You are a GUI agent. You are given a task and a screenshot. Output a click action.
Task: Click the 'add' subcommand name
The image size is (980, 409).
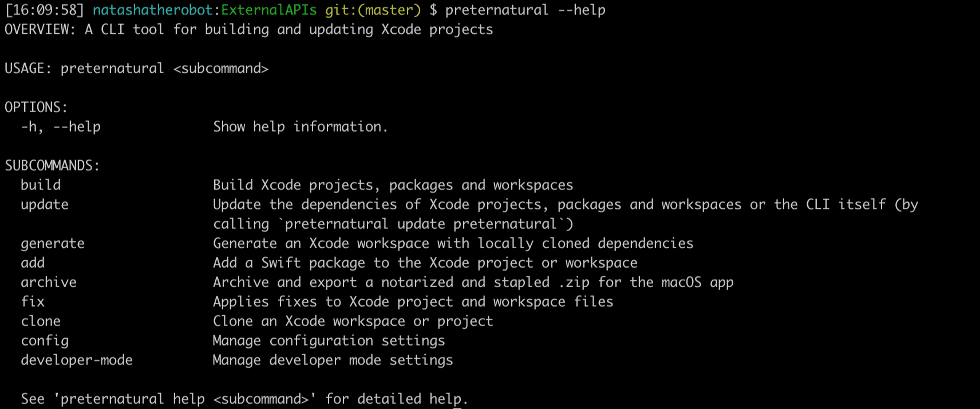33,263
